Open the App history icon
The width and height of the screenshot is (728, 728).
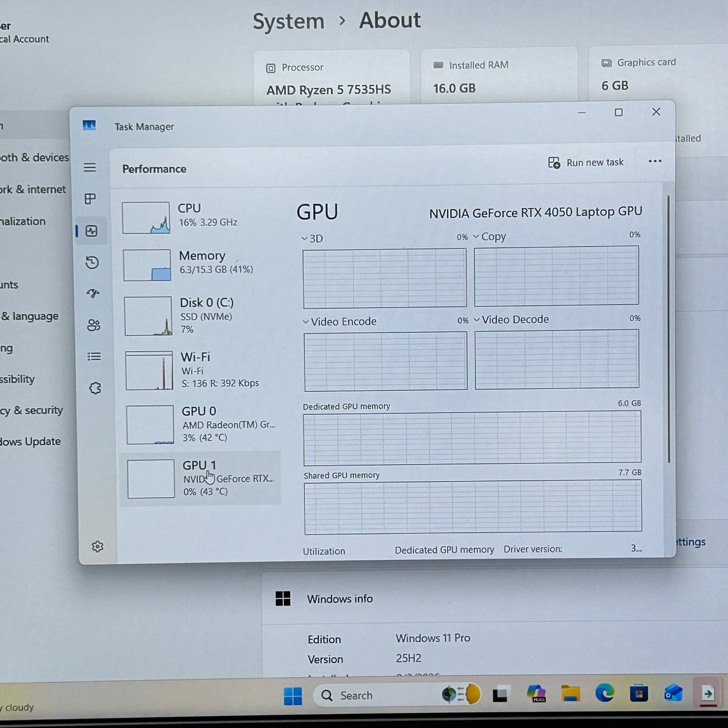(x=92, y=263)
